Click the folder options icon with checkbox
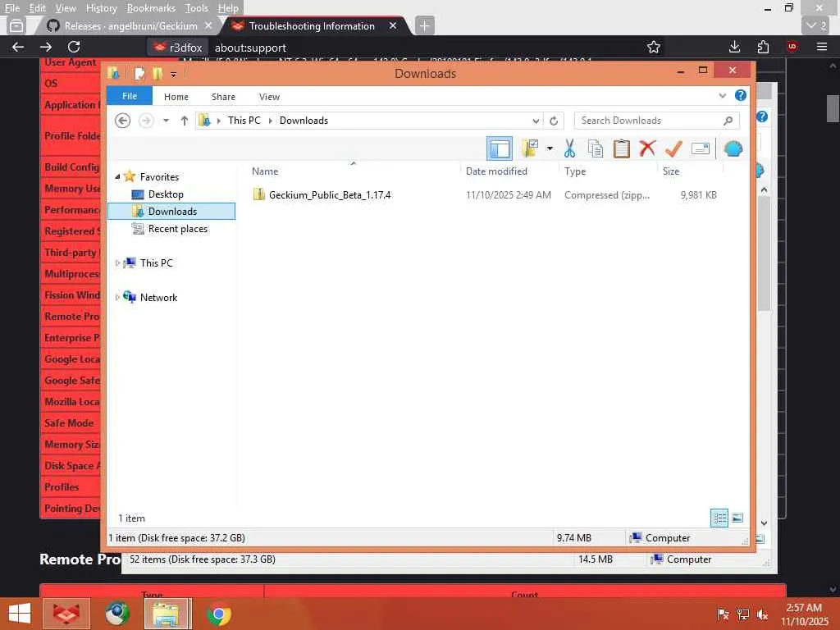 coord(530,148)
